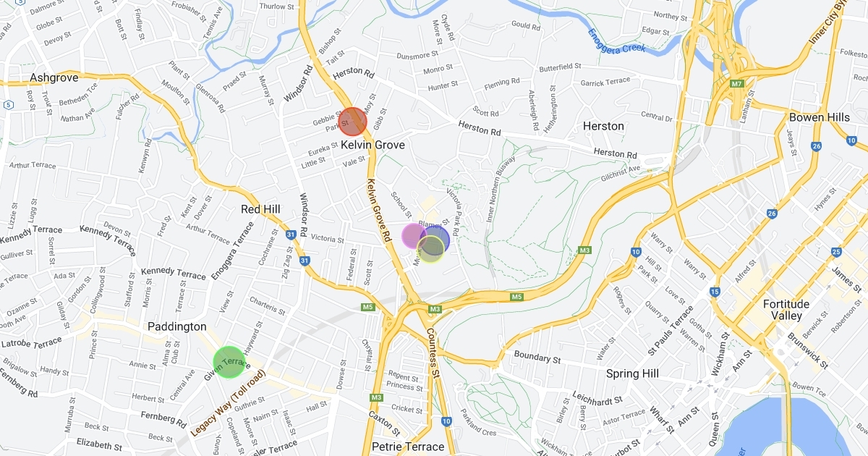This screenshot has width=868, height=456.
Task: Click the magenta circle marker near Kelvin Grove Rd
Action: [x=414, y=236]
